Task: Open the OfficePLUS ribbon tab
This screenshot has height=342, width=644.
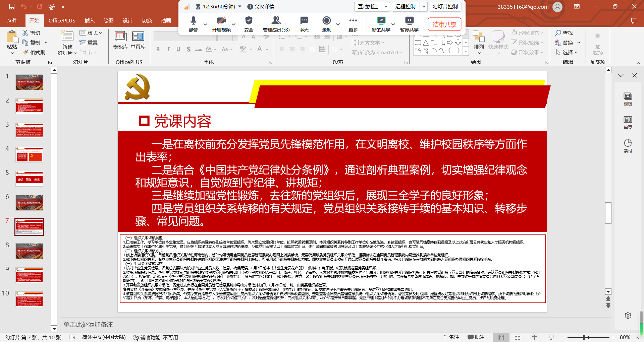Action: [x=62, y=21]
